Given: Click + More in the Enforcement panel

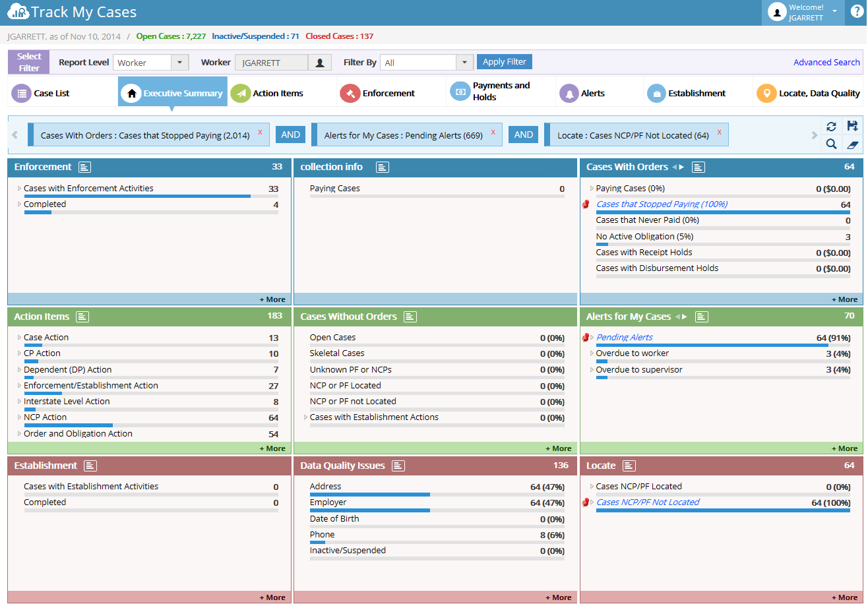Looking at the screenshot, I should pos(272,299).
